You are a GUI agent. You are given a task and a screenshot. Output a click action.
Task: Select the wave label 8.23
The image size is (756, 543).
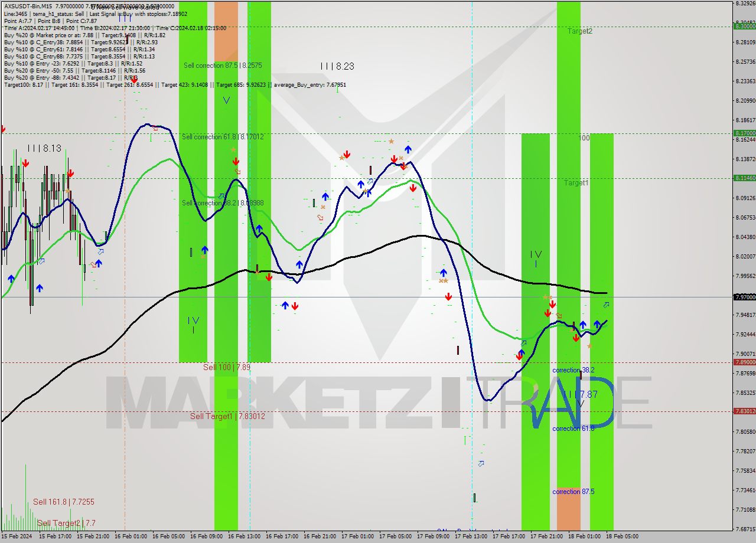tap(337, 67)
